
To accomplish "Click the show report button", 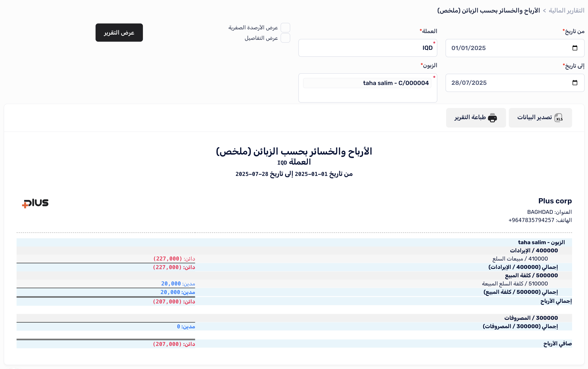I will tap(119, 32).
